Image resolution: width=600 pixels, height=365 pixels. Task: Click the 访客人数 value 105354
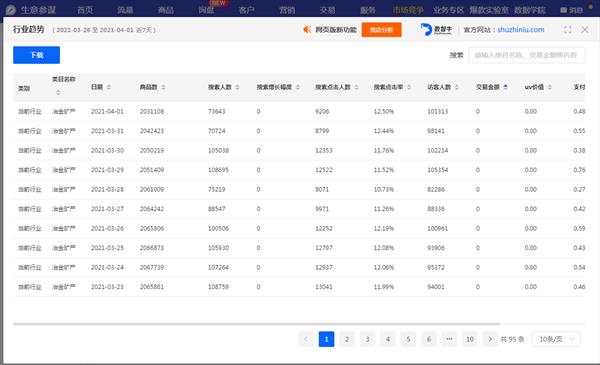coord(437,170)
